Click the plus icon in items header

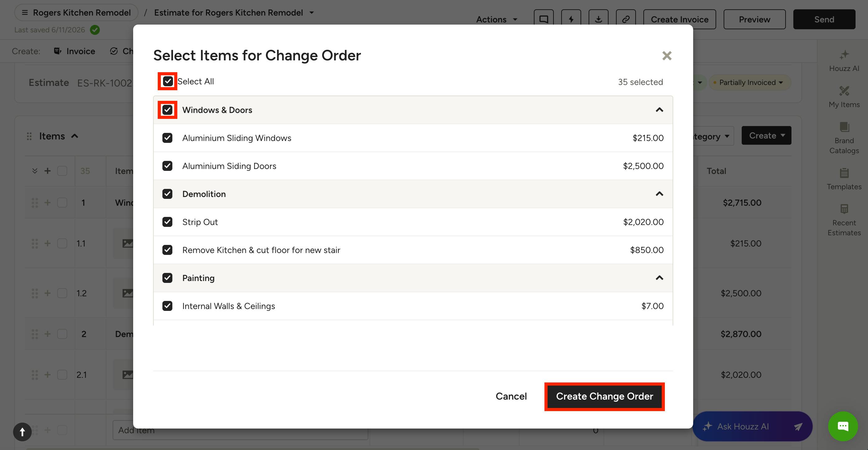48,171
